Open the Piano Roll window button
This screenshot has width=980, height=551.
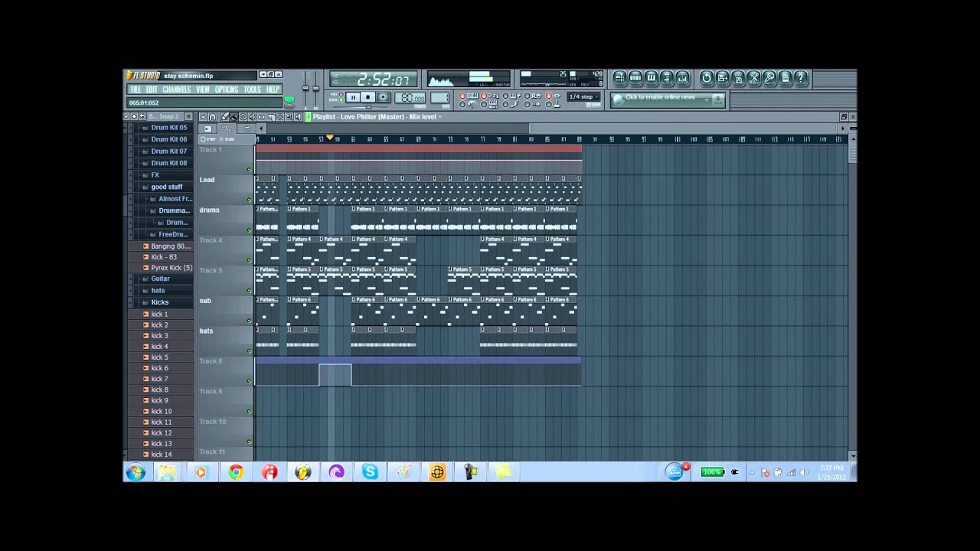tap(652, 78)
